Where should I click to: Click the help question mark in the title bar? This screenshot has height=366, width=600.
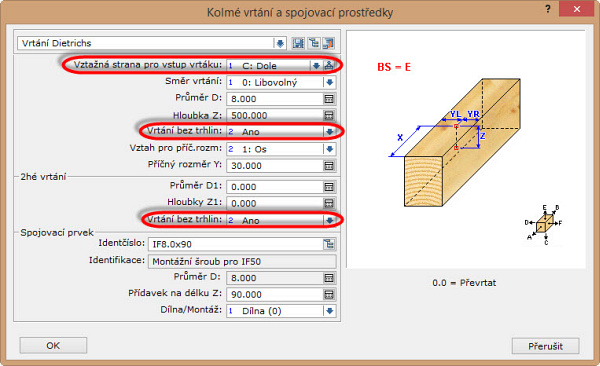click(x=548, y=9)
